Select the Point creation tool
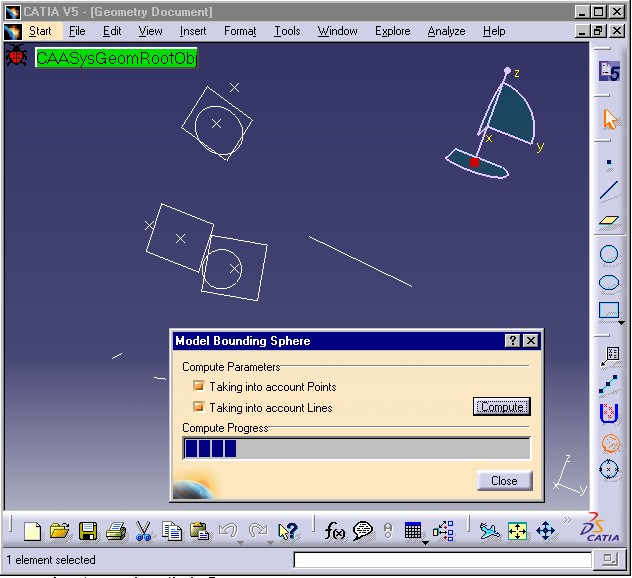The width and height of the screenshot is (632, 578). (609, 162)
